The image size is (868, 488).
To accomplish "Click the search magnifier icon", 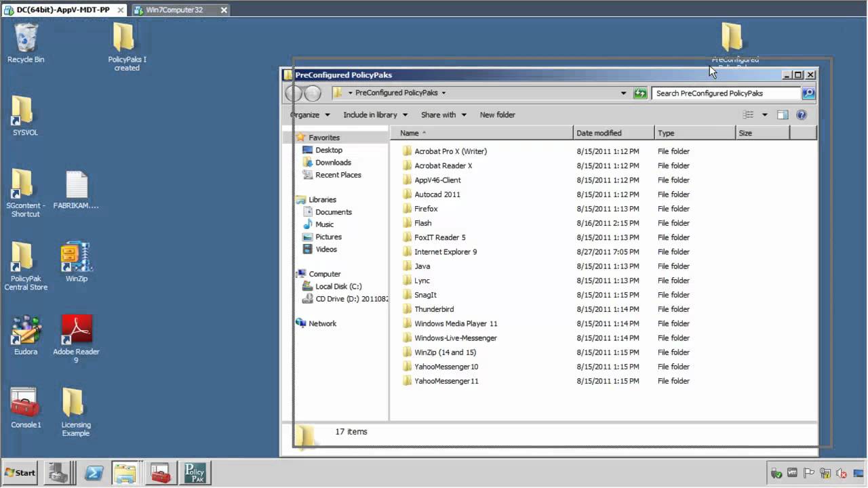I will (808, 93).
